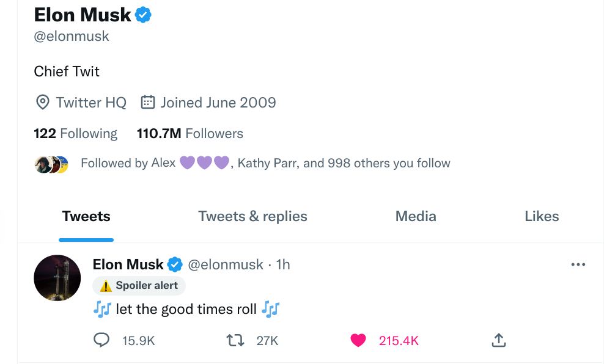Click the verified badge in the tweet header
The image size is (604, 364).
175,264
